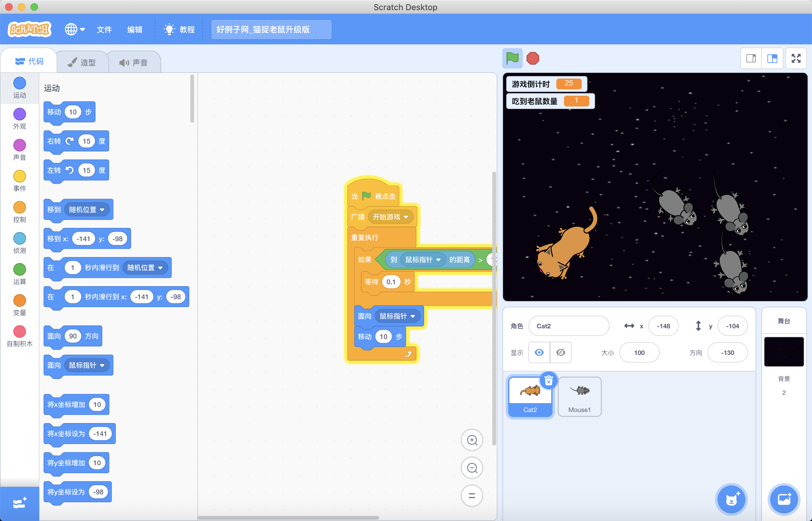Select the Mouse1 sprite thumbnail

pos(580,396)
